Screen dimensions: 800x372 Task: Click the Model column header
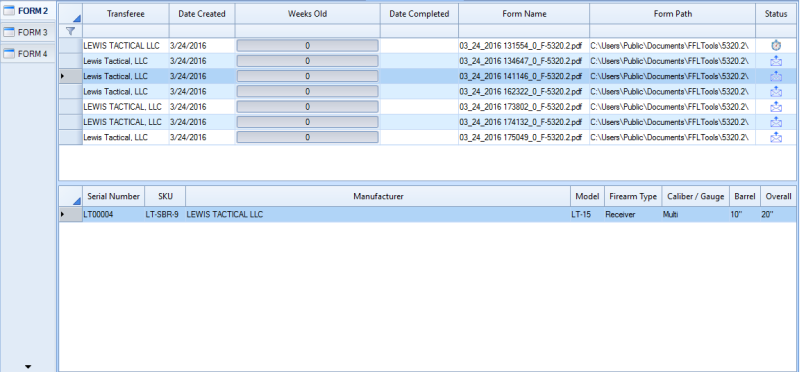coord(588,196)
